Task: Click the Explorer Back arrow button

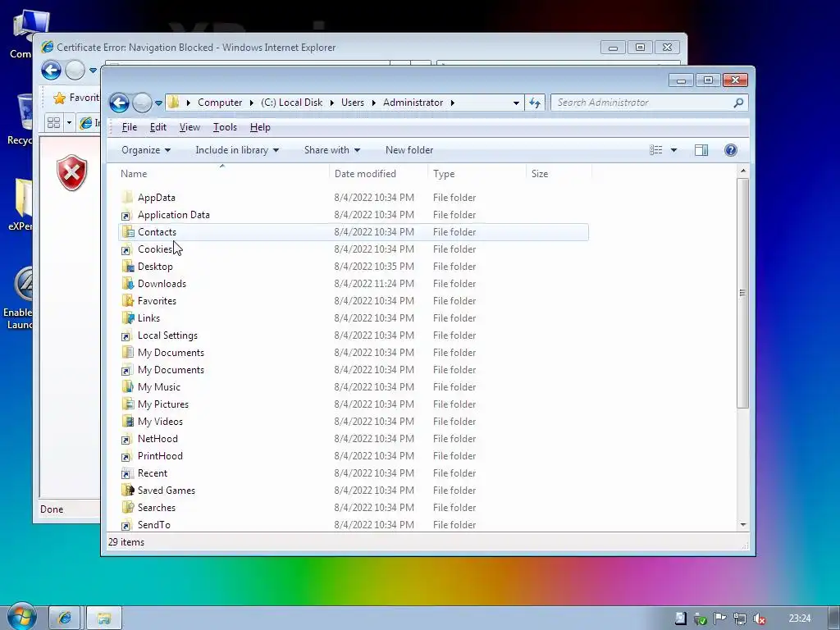Action: pyautogui.click(x=119, y=103)
